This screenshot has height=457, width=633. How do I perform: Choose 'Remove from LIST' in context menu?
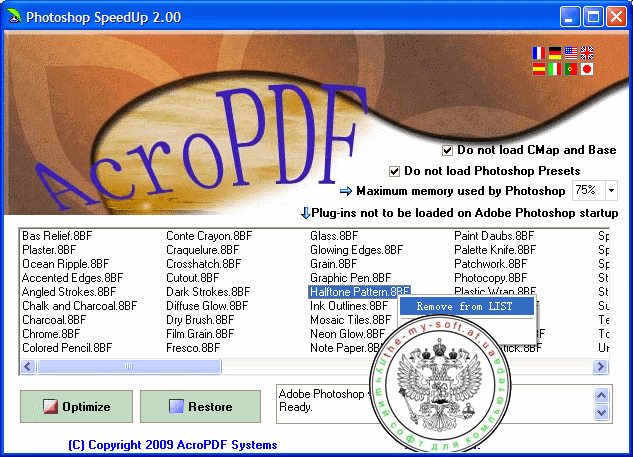click(464, 306)
